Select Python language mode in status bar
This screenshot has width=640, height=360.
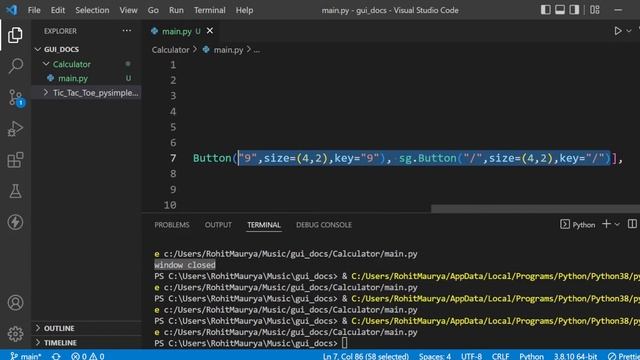(531, 356)
